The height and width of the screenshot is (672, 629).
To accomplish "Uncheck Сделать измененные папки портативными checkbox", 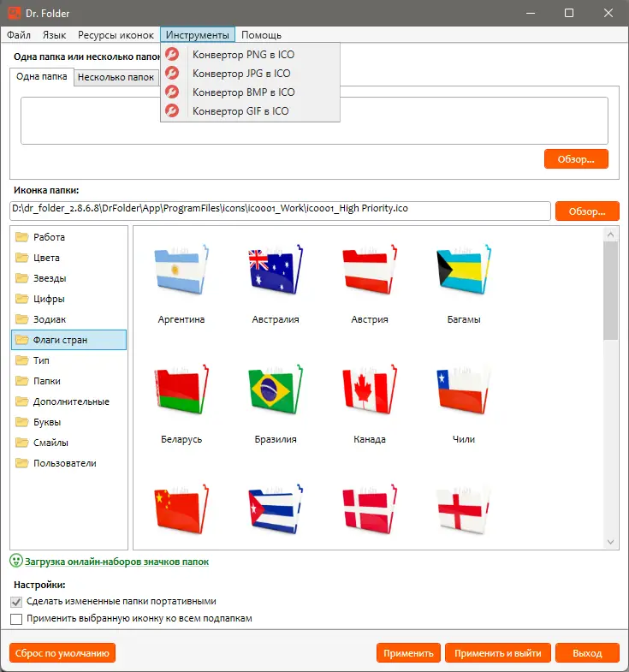I will (x=16, y=602).
